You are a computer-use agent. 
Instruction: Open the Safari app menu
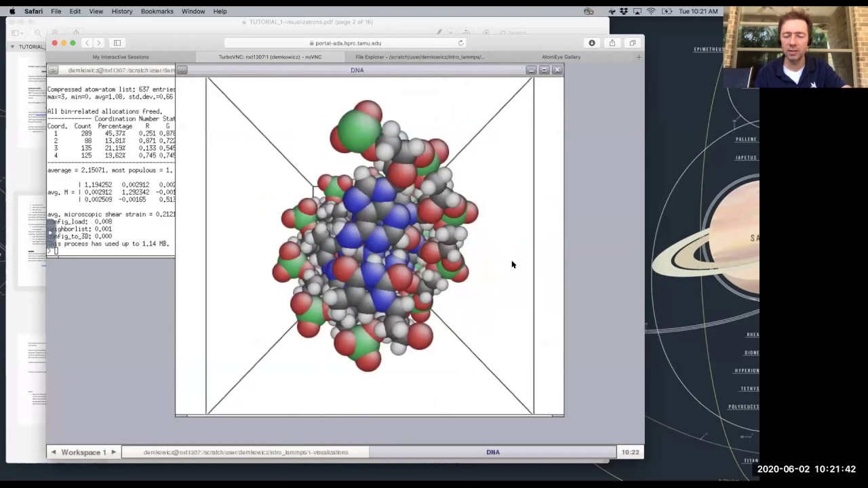(x=33, y=11)
